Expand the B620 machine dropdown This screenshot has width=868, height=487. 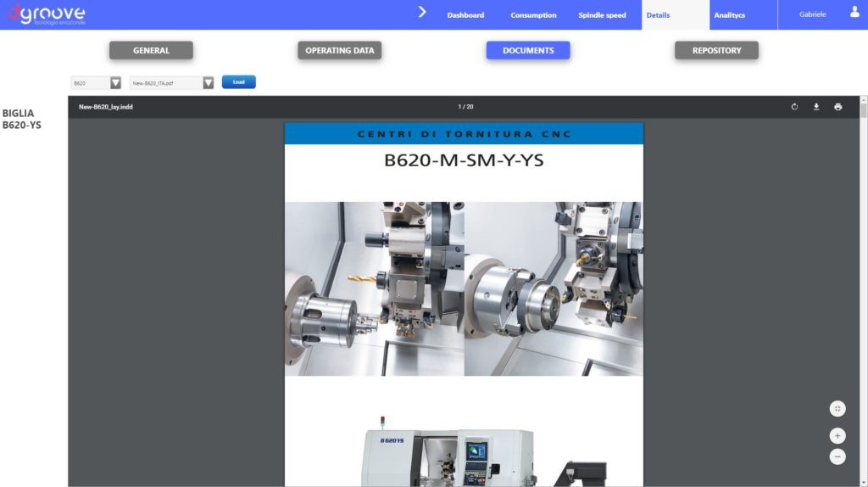pos(115,83)
